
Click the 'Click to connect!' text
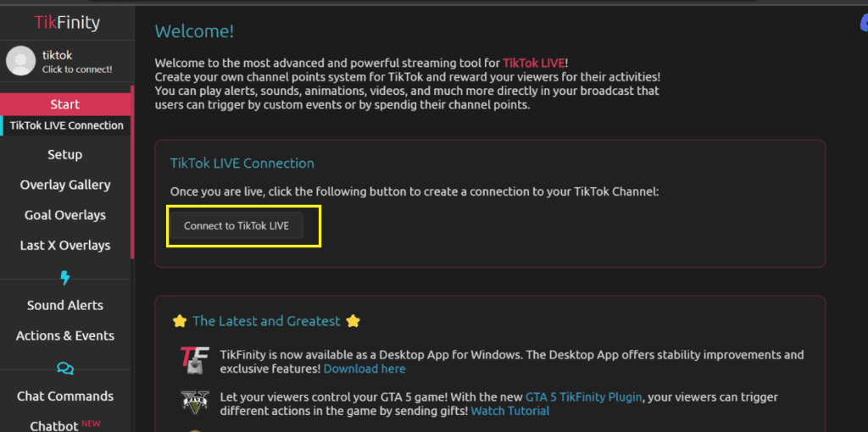pyautogui.click(x=77, y=69)
